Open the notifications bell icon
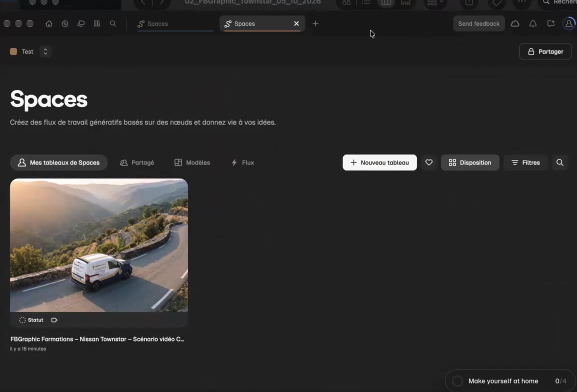This screenshot has width=577, height=392. [x=533, y=23]
